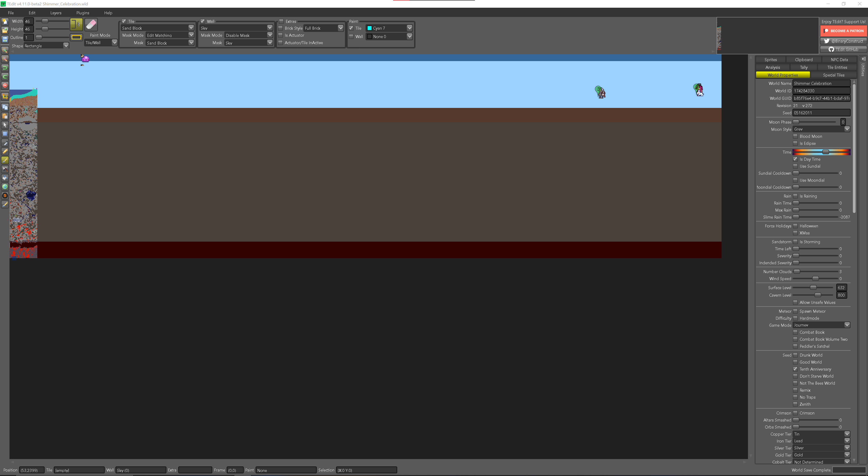Toggle the Tenth Anniversary seed checkbox
Screen dimensions: 868x476
[795, 369]
